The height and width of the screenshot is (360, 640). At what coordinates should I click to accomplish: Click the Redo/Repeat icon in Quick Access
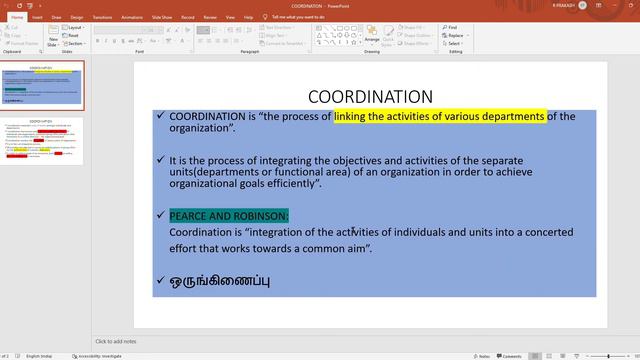(19, 6)
